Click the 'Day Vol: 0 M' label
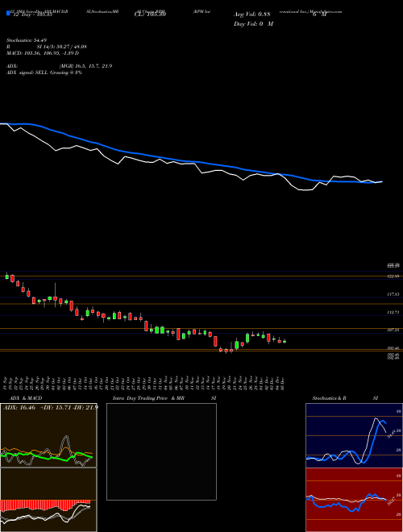The height and width of the screenshot is (532, 403). pos(253,24)
